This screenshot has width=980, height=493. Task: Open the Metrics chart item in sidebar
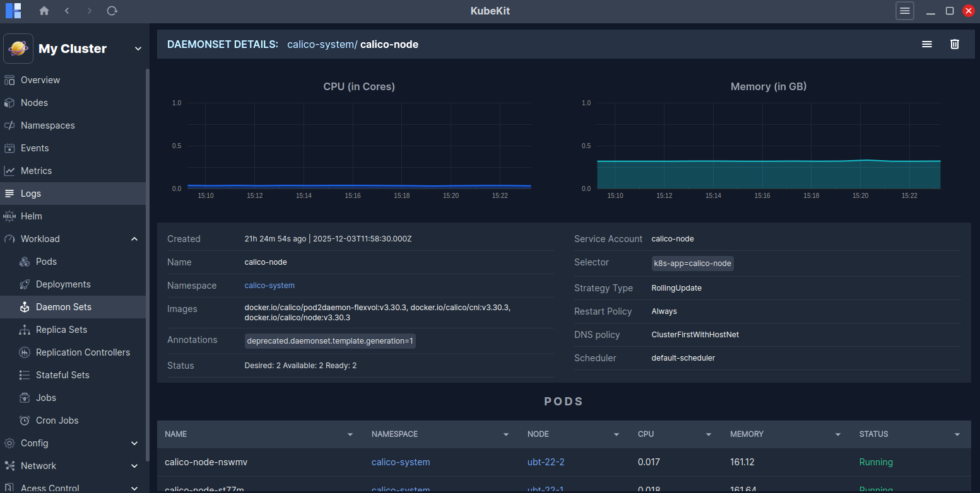tap(36, 171)
